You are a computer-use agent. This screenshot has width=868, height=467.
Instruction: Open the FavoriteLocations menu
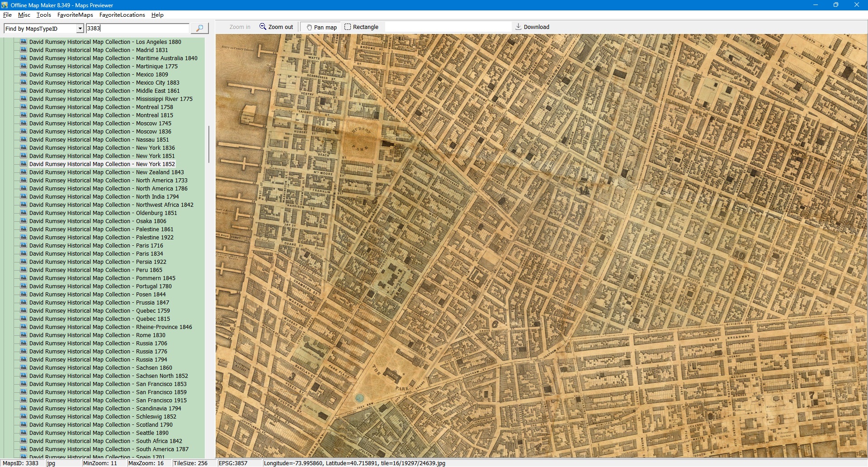click(122, 15)
